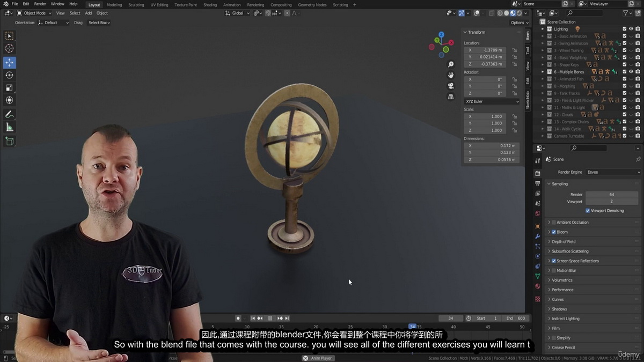644x362 pixels.
Task: Open the Render menu
Action: 40,4
